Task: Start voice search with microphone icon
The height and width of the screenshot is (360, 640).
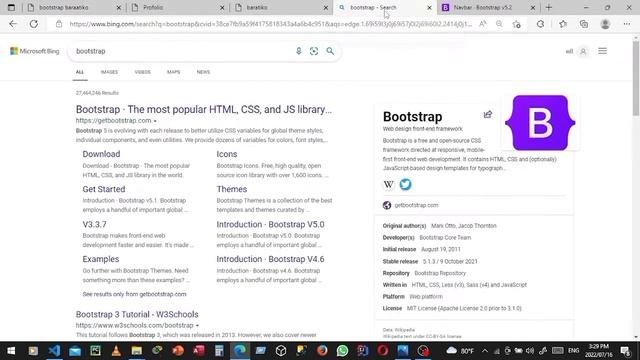Action: pyautogui.click(x=299, y=51)
